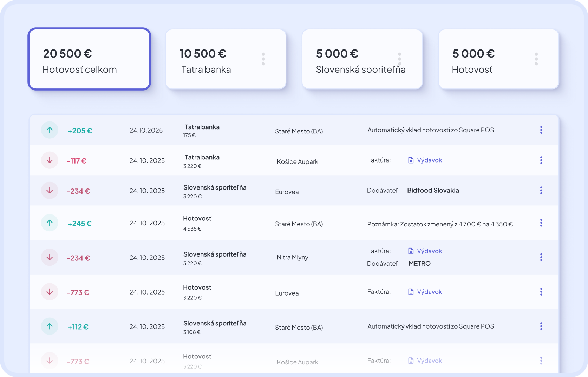The height and width of the screenshot is (377, 588).
Task: Select the Hotovosť 5 000 € card
Action: tap(499, 59)
